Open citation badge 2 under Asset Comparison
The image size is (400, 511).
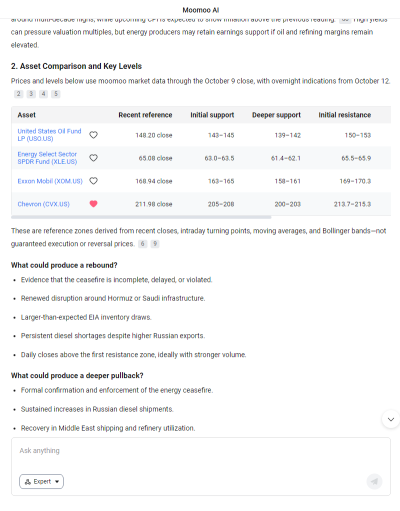click(19, 94)
